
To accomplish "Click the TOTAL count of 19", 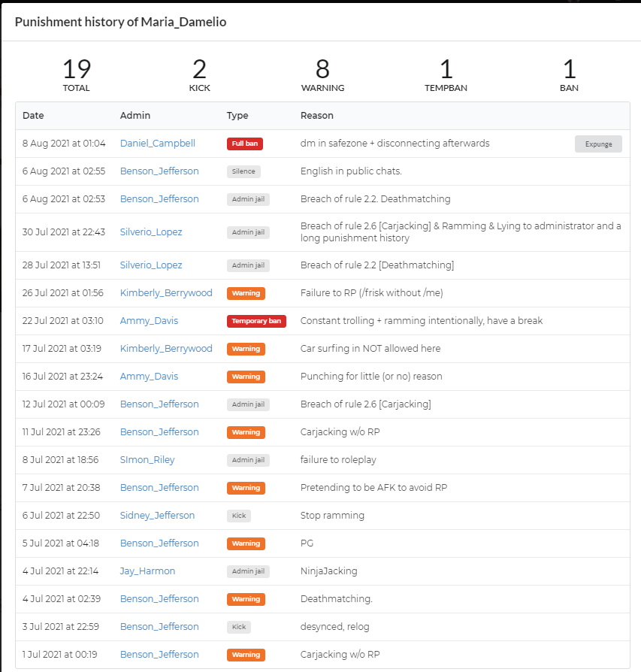I will point(77,68).
